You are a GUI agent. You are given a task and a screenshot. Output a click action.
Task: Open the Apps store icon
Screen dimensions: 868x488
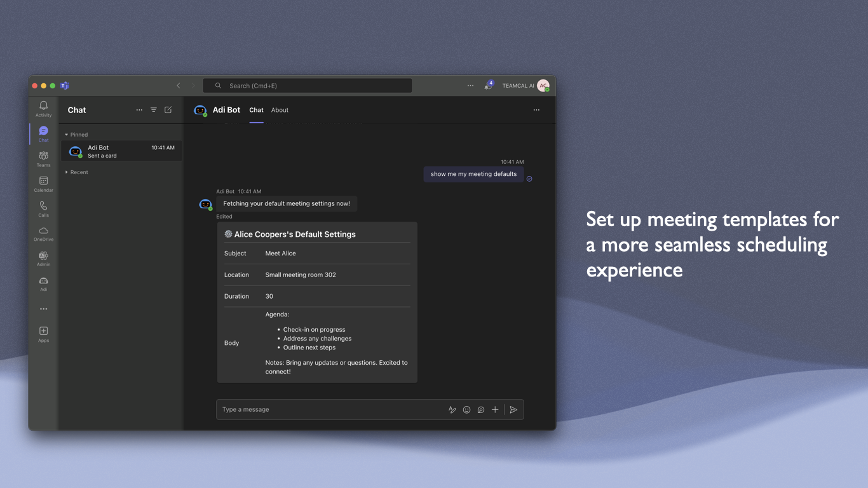[43, 334]
